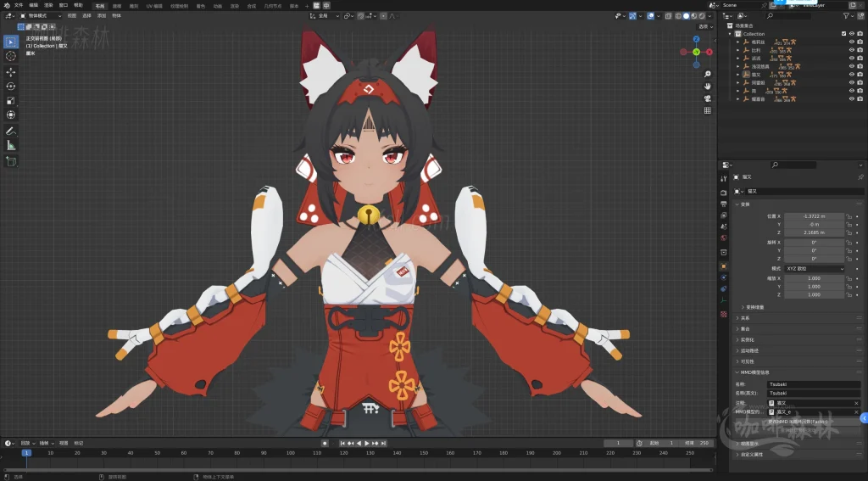
Task: Open the 添加 Add menu in viewport header
Action: [x=102, y=16]
